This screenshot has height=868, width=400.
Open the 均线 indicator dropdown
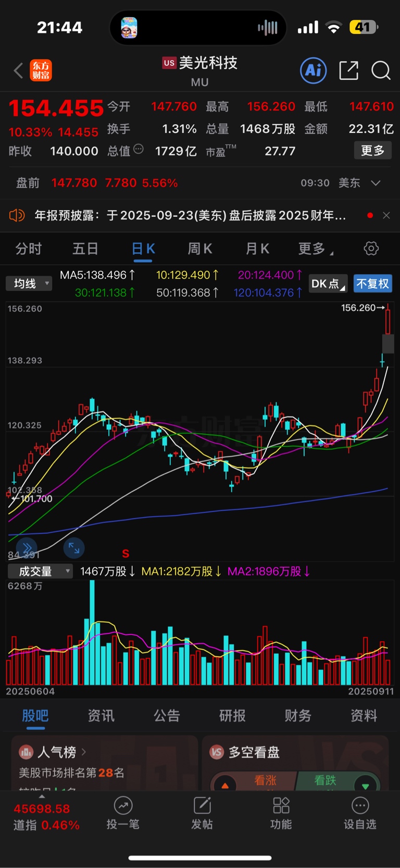coord(29,284)
